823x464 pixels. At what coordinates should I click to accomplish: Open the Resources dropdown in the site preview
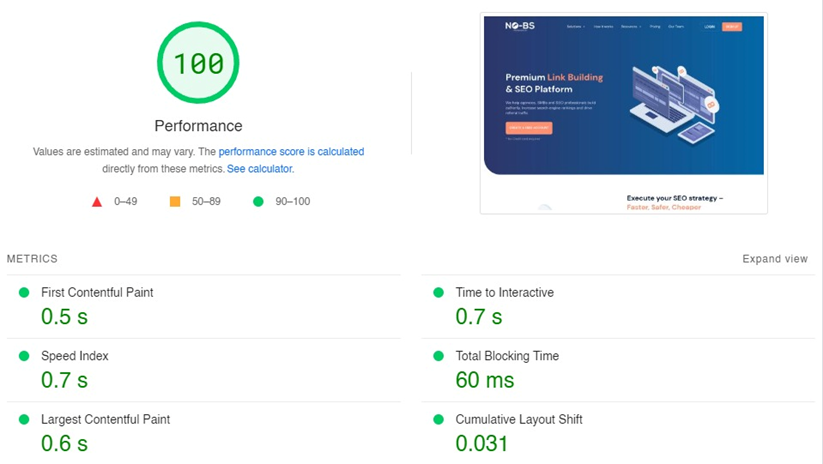[x=630, y=27]
